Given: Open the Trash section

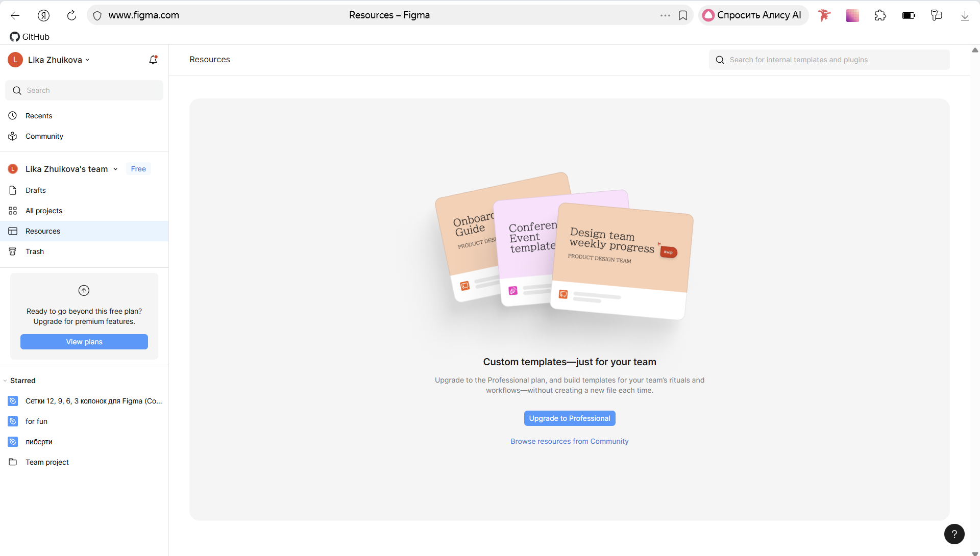Looking at the screenshot, I should (35, 251).
